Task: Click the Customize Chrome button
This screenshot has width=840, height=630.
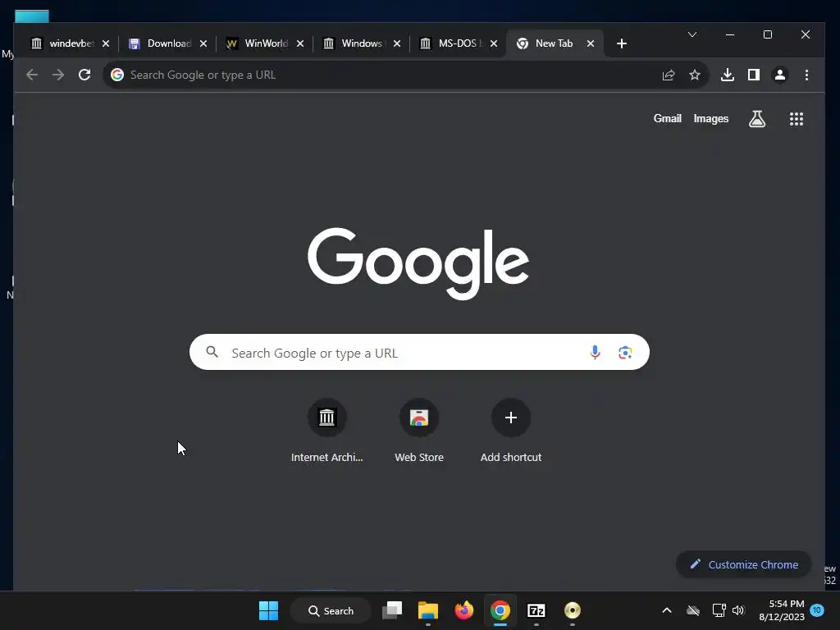Action: click(x=743, y=564)
